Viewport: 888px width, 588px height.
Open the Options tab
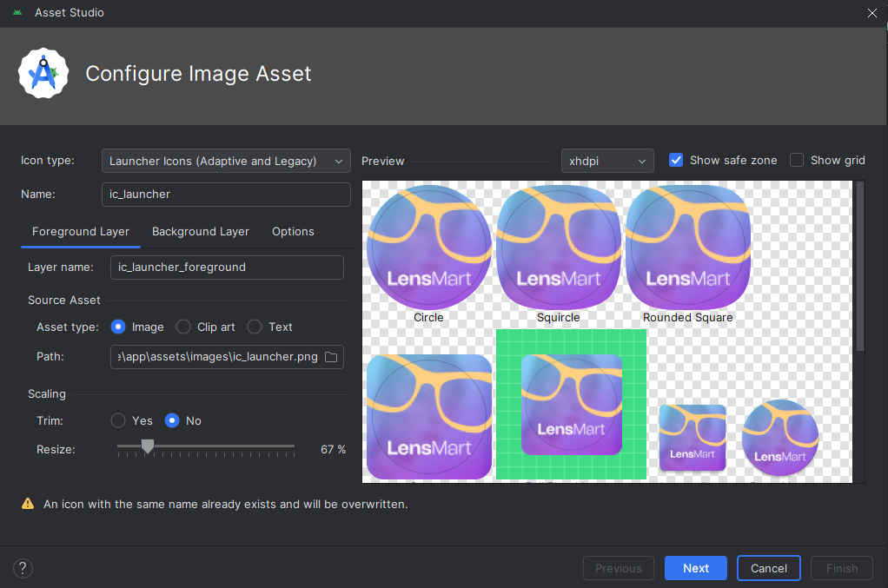293,232
